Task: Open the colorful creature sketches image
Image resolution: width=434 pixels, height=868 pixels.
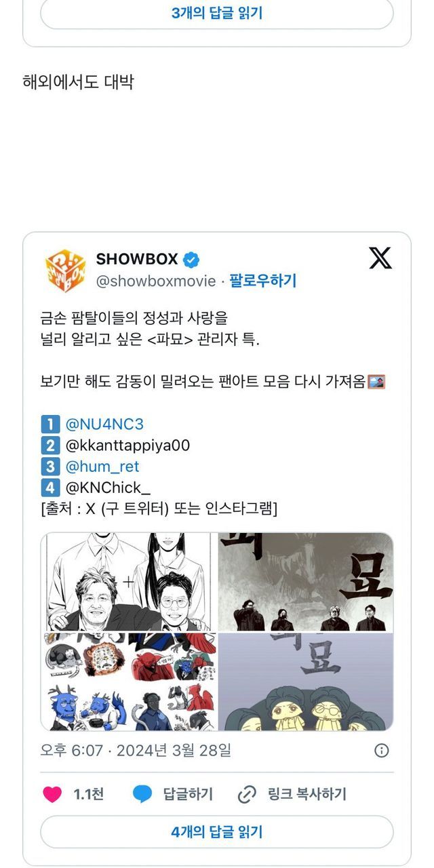Action: coord(129,682)
